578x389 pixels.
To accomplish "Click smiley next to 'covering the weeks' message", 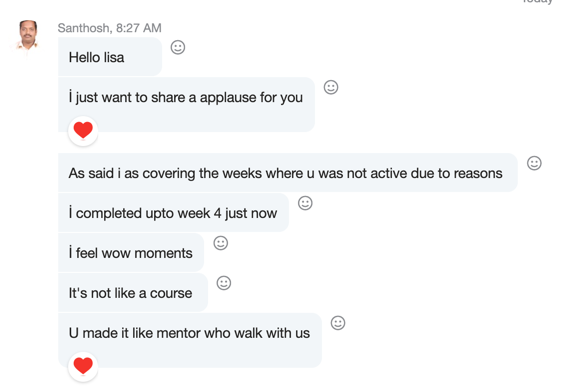I will point(534,163).
